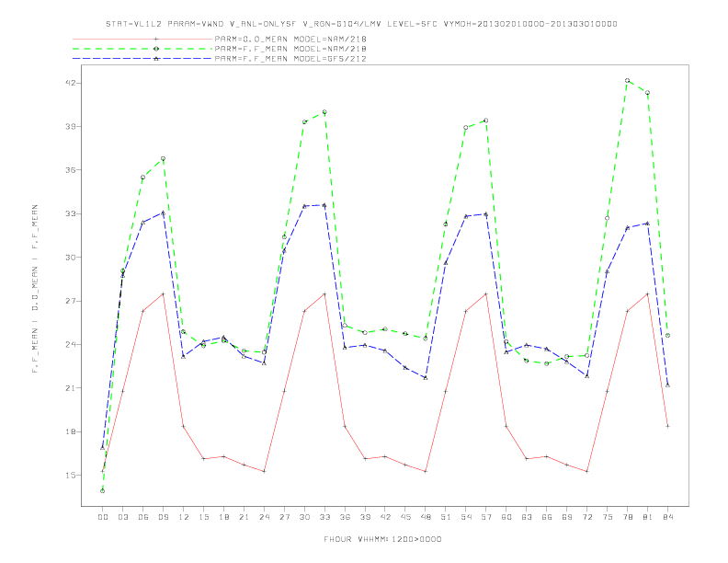Click x-axis tick label 27
This screenshot has height=563, width=728.
pos(284,517)
